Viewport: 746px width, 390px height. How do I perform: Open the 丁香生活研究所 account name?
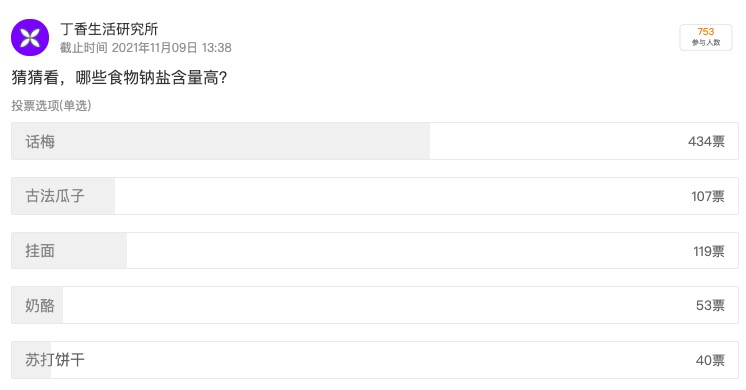[109, 29]
